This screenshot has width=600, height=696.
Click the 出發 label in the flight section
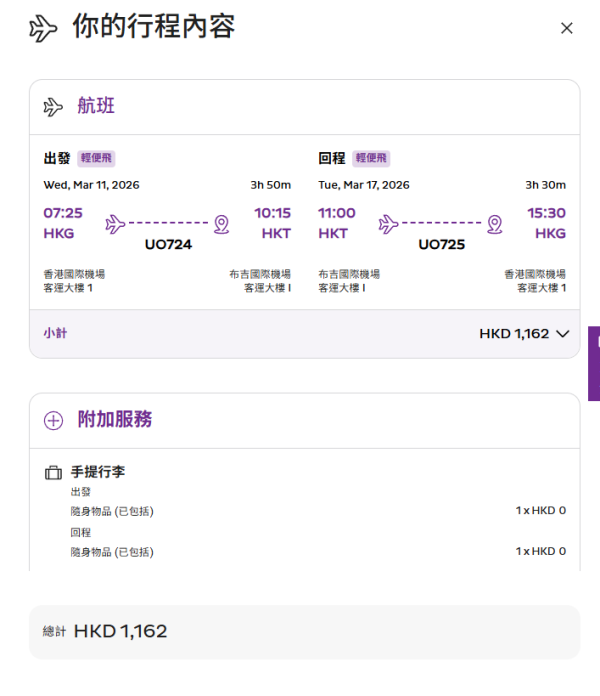(57, 158)
